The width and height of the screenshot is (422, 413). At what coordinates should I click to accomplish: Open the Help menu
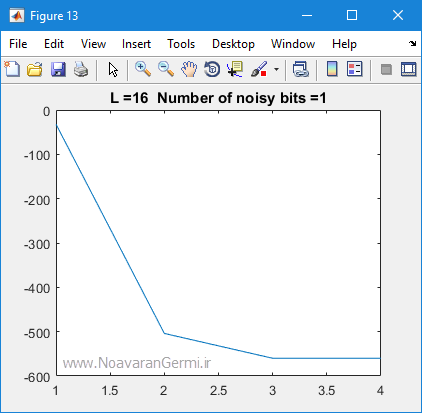tap(344, 44)
